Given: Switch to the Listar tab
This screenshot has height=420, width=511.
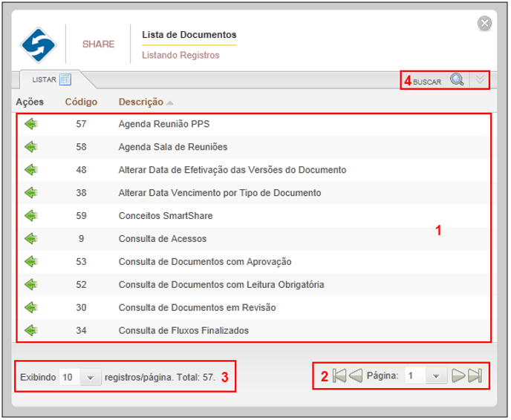Looking at the screenshot, I should [51, 80].
